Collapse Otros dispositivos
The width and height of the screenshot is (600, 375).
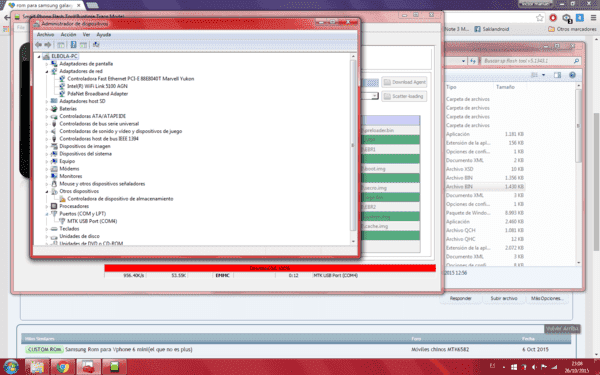(x=47, y=191)
